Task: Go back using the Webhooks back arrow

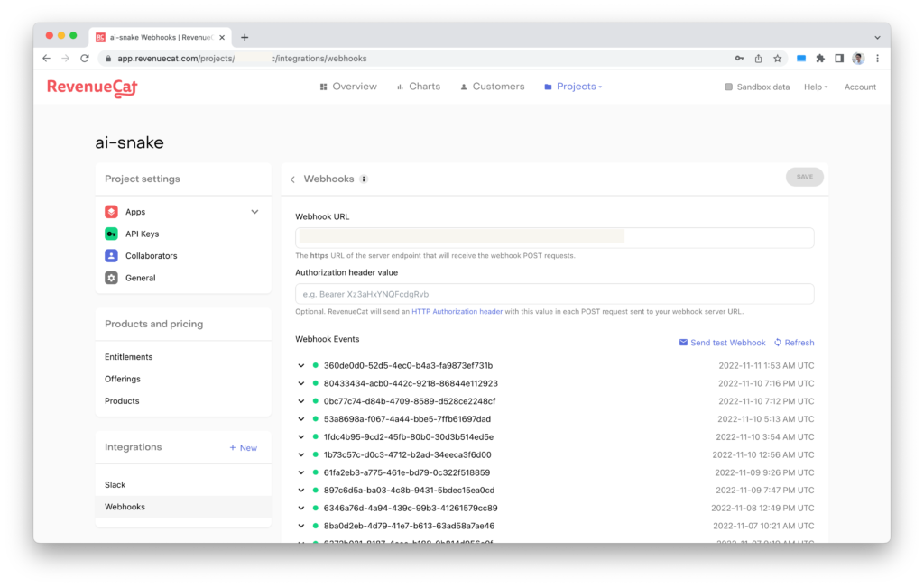Action: [293, 179]
